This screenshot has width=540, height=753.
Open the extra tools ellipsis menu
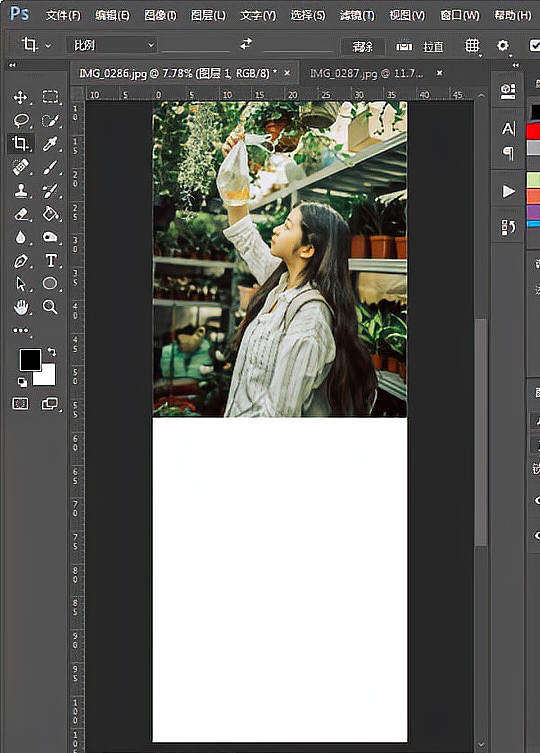coord(21,330)
